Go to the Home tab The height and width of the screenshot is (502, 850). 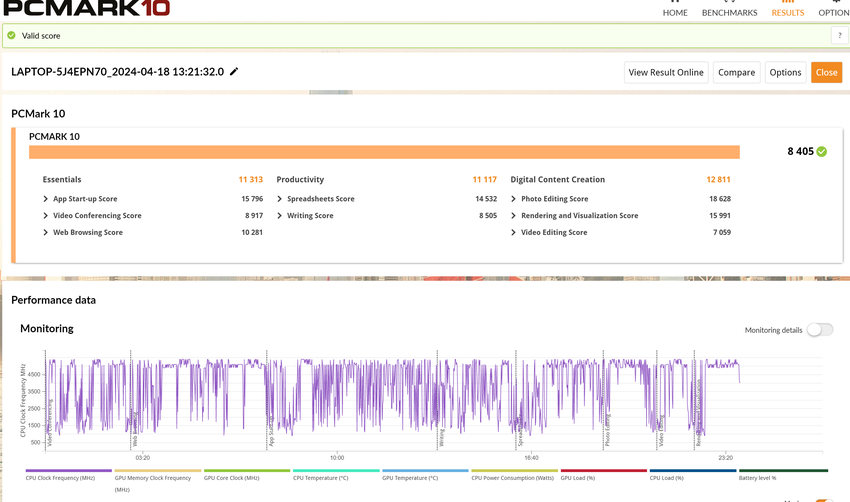675,10
